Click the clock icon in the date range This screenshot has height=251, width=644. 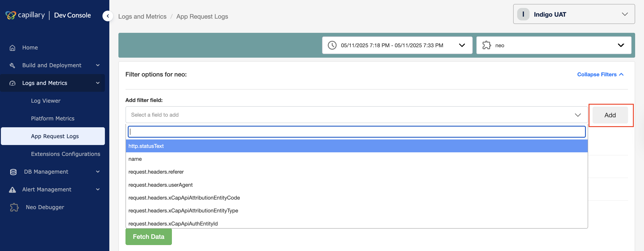coord(332,45)
